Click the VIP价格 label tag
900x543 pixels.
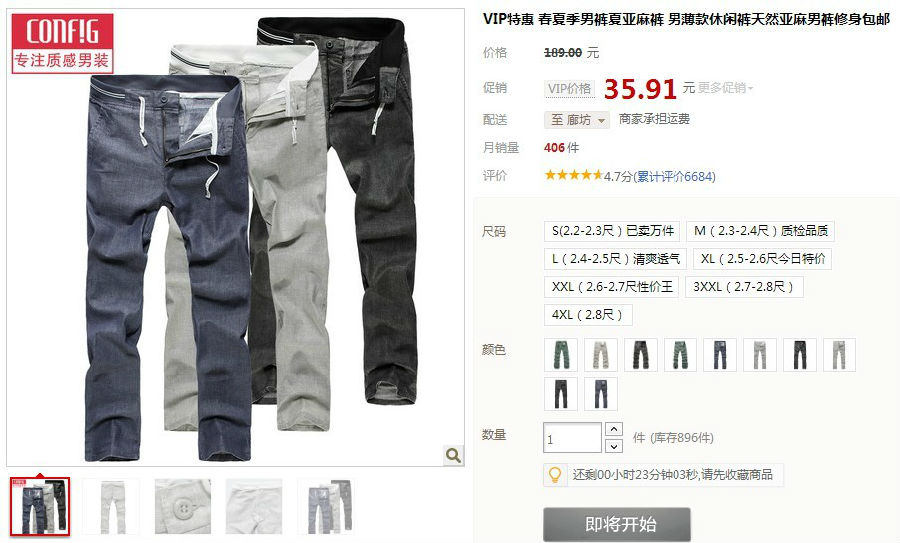click(x=569, y=88)
